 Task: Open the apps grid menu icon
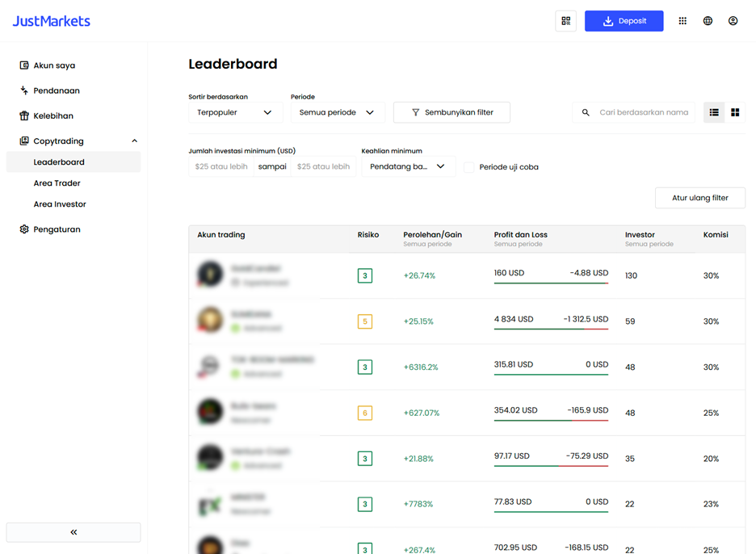[x=682, y=21]
